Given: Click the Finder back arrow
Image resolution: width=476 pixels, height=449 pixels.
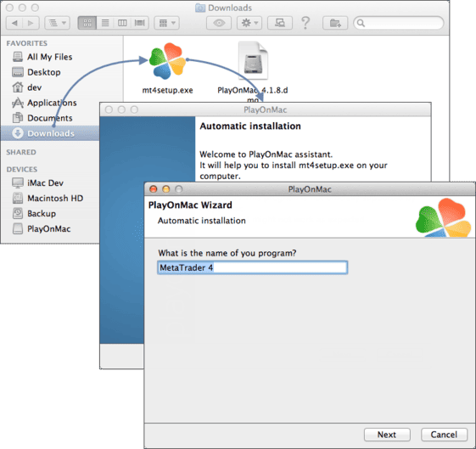Looking at the screenshot, I should (x=14, y=23).
